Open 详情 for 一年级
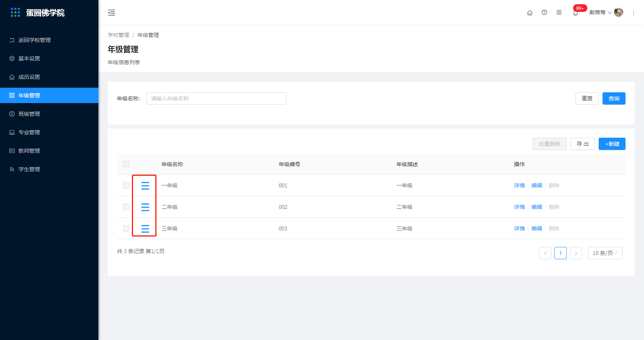This screenshot has width=644, height=340. (519, 185)
